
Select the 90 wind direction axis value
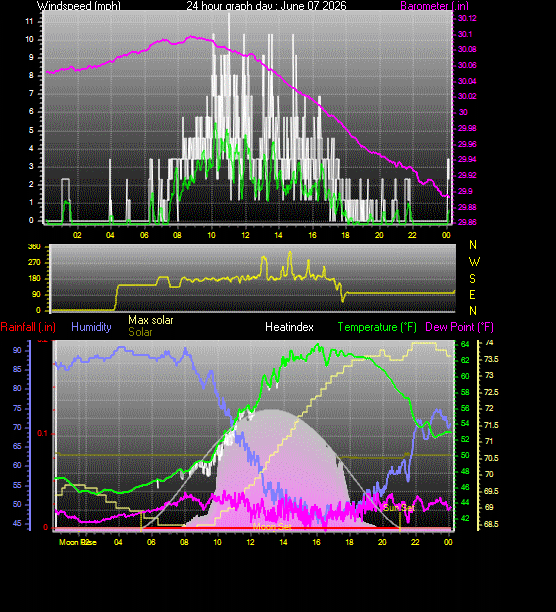tap(36, 294)
